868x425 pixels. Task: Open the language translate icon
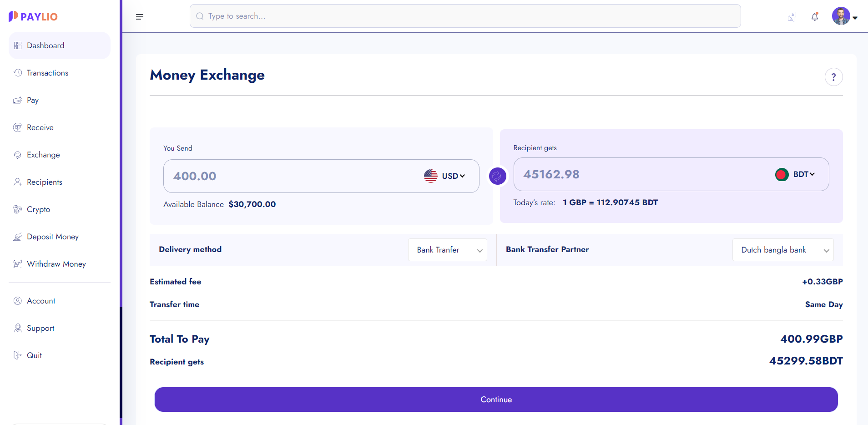point(792,17)
